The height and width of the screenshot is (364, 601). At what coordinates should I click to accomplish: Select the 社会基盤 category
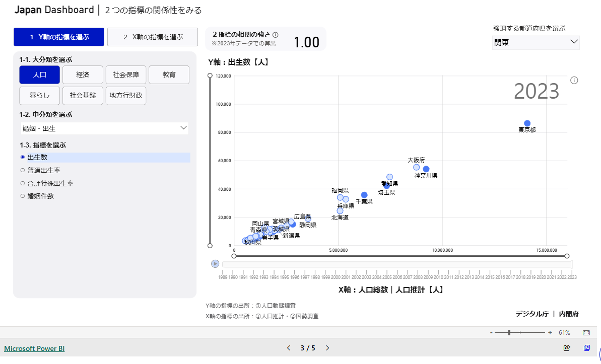tap(83, 96)
